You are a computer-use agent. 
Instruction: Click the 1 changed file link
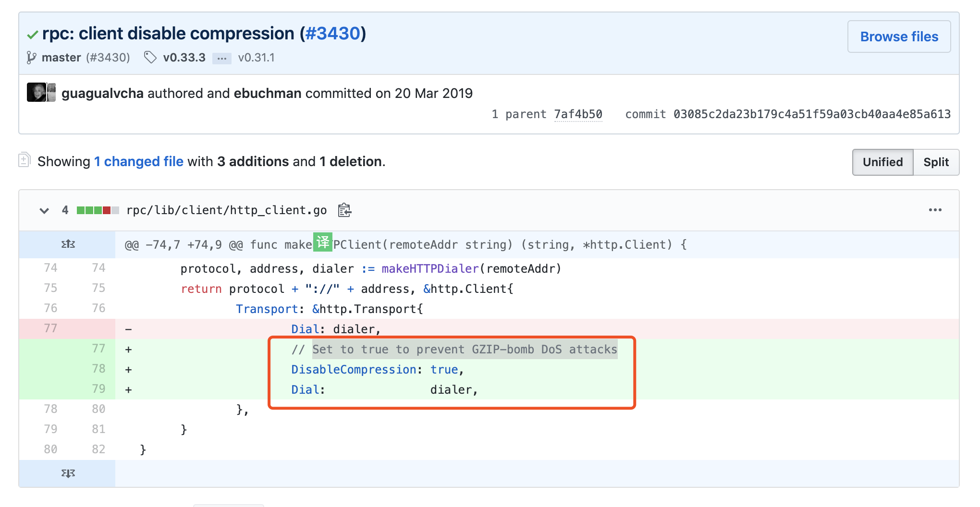click(x=139, y=162)
